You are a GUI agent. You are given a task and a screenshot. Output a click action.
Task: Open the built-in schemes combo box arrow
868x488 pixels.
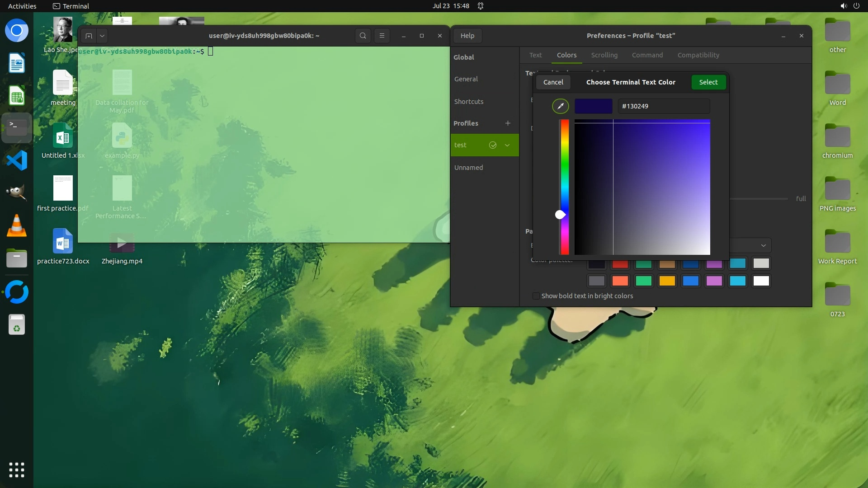763,245
